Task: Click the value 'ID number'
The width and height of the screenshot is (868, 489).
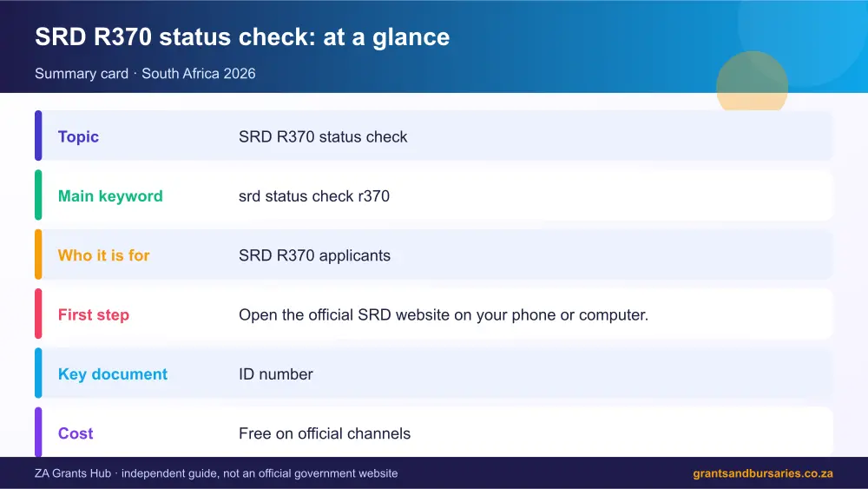Action: point(276,373)
